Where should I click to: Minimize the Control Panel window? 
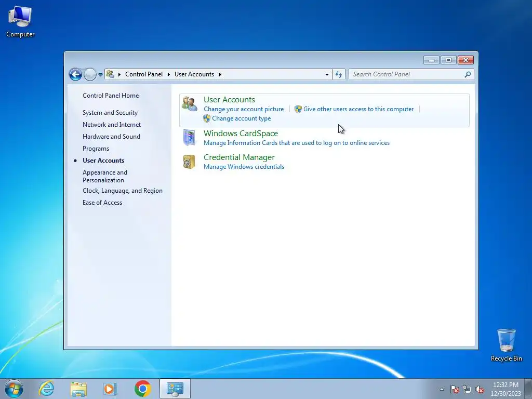click(x=431, y=60)
